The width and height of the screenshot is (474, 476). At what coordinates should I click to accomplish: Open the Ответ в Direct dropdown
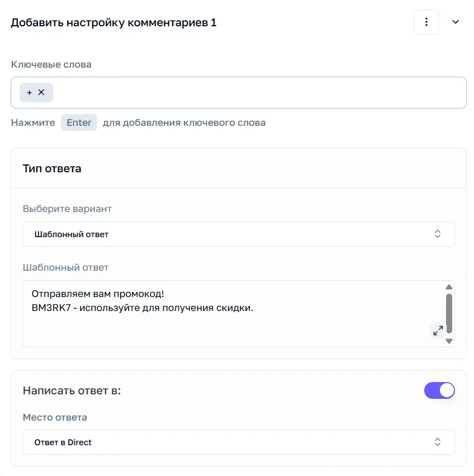[239, 442]
